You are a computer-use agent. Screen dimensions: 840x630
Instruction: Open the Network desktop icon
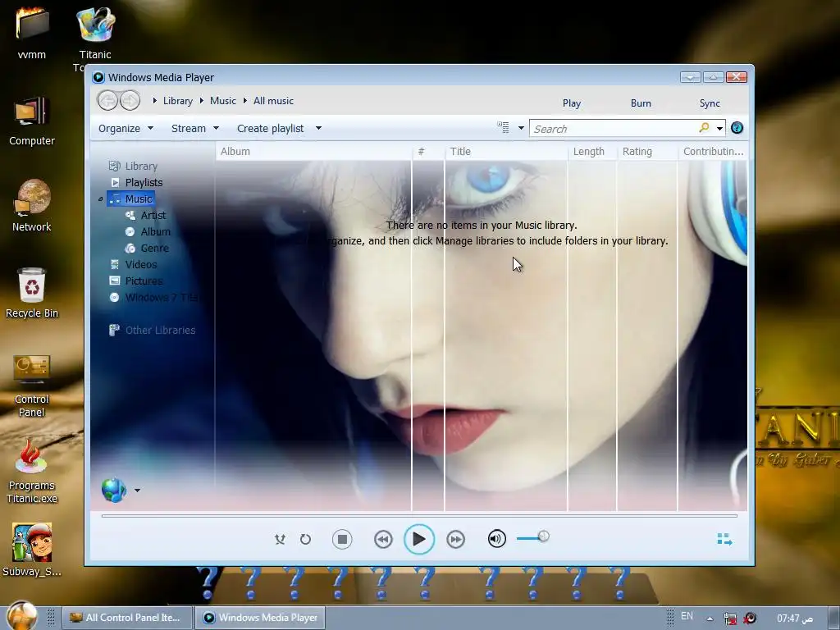pyautogui.click(x=32, y=206)
